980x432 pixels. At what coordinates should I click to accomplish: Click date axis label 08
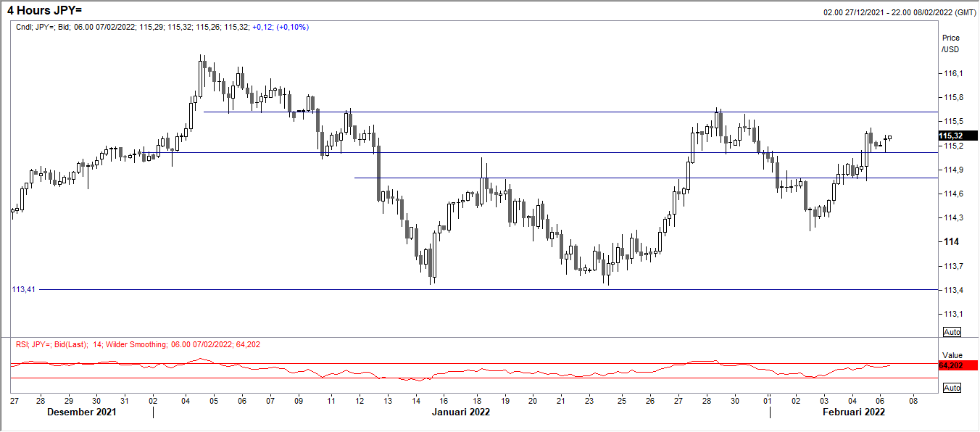click(913, 400)
